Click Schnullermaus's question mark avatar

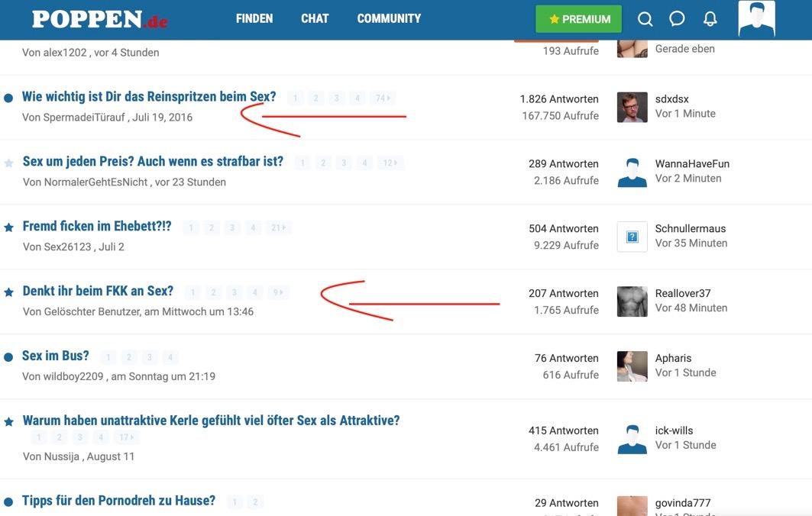[632, 237]
